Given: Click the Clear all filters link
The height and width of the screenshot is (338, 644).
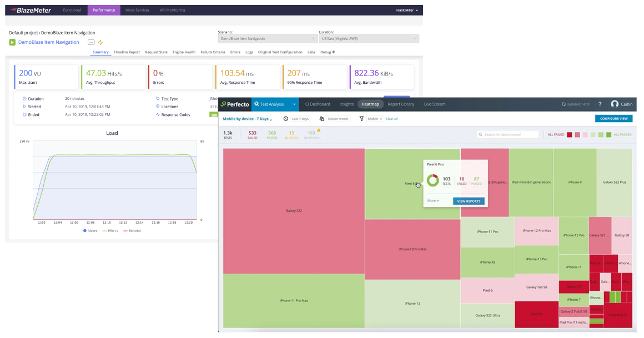Looking at the screenshot, I should 391,119.
